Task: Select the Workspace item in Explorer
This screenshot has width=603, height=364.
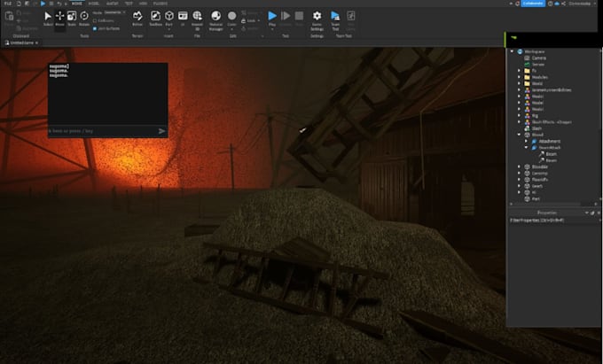Action: pos(535,51)
